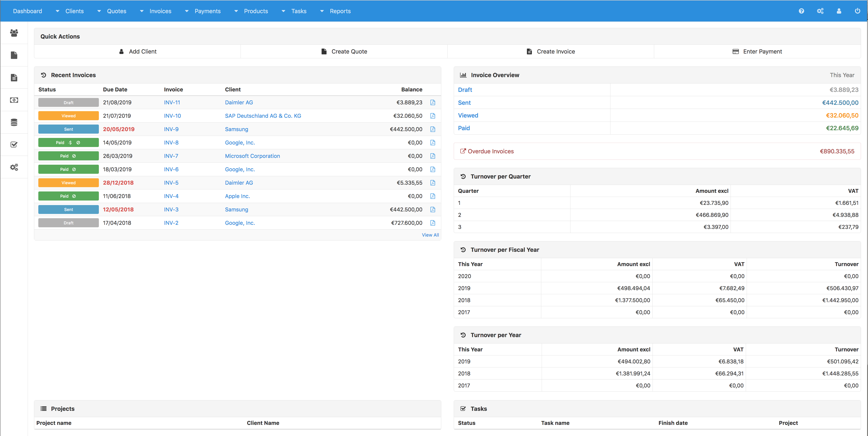
Task: Open invoice link INV-9
Action: 171,129
